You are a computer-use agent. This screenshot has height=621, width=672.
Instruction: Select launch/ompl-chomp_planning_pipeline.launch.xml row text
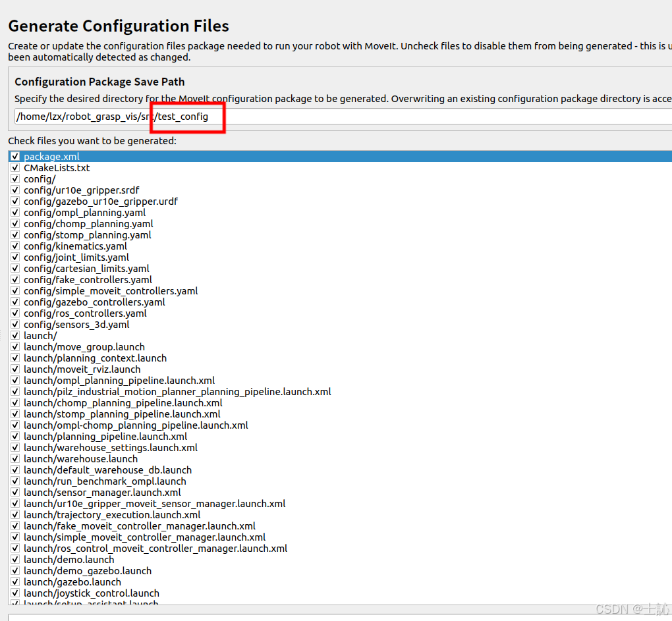136,425
